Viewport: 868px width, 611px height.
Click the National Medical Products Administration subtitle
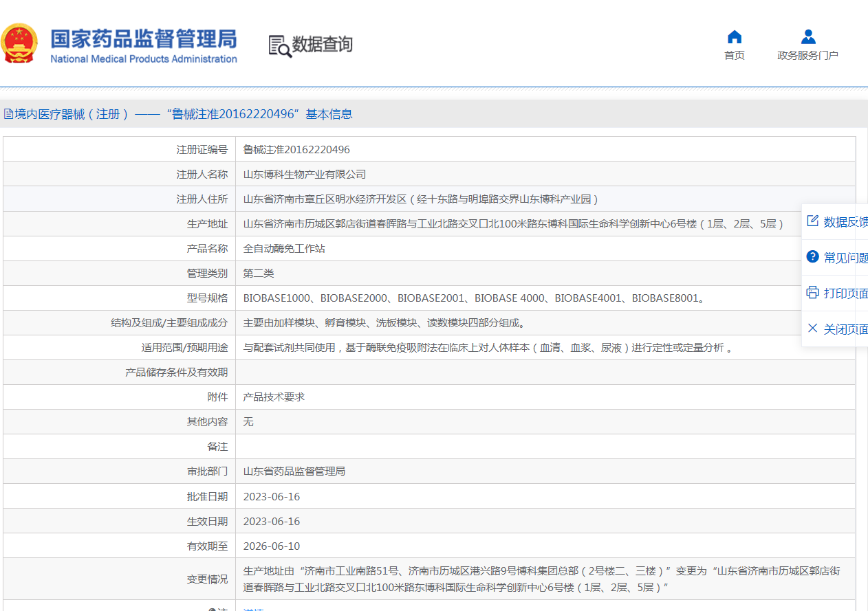144,59
